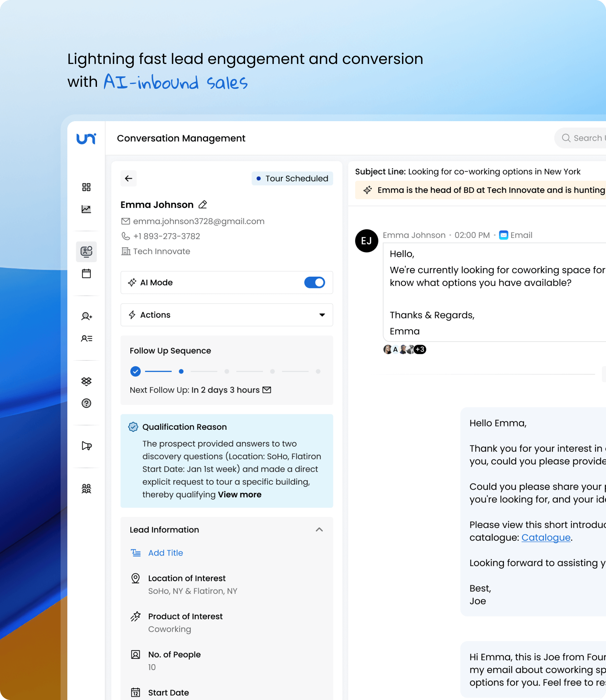This screenshot has height=700, width=606.
Task: Click the Tour Scheduled status badge
Action: [292, 178]
